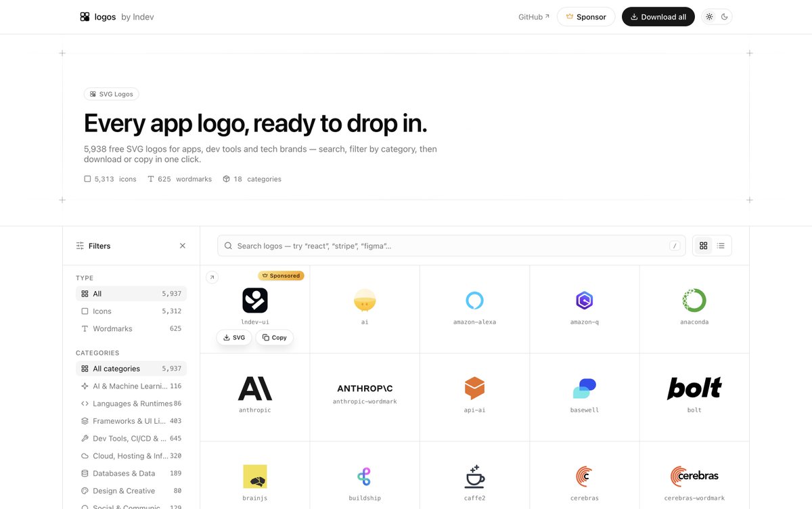The image size is (812, 509).
Task: Filter by Wordmarks type
Action: click(x=131, y=329)
